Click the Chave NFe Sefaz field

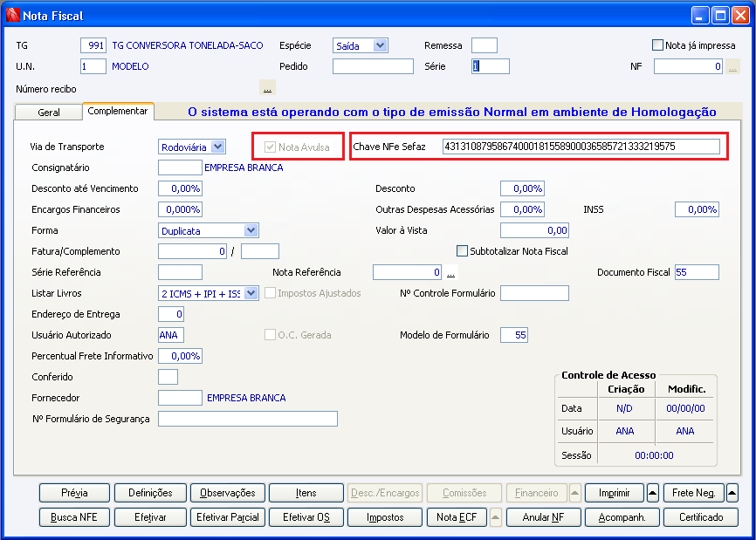pos(581,147)
